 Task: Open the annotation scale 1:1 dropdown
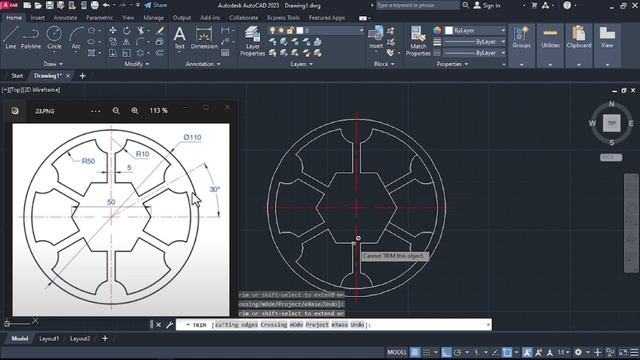(x=564, y=352)
